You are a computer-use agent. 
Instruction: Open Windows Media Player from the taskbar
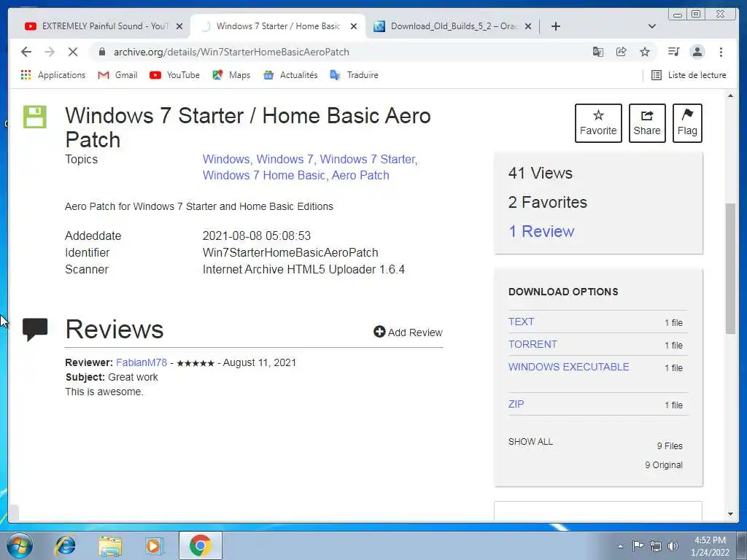click(x=154, y=545)
